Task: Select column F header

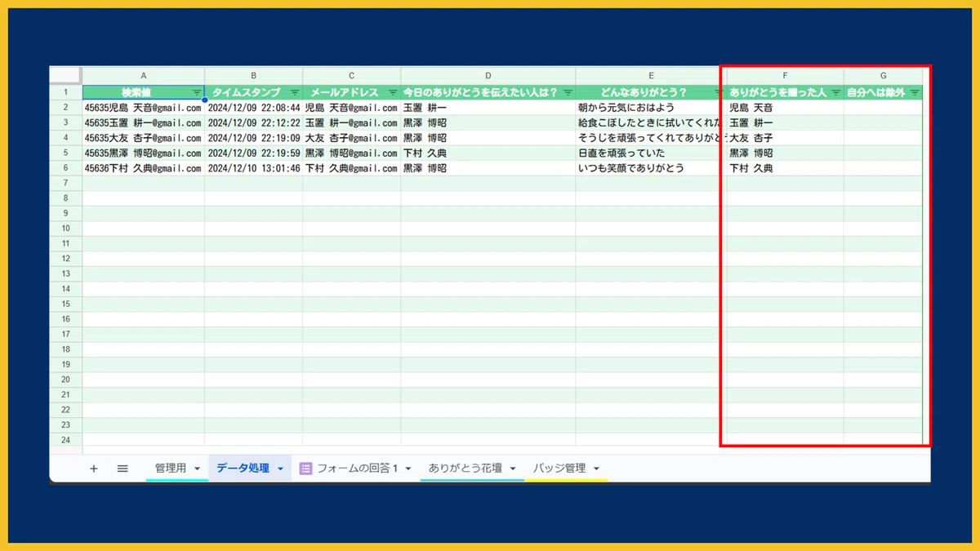Action: 785,75
